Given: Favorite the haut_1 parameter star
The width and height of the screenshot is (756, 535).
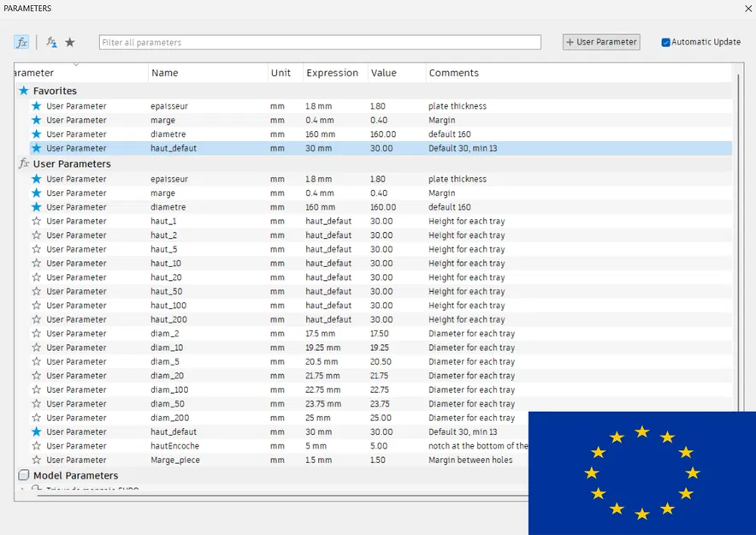Looking at the screenshot, I should point(36,222).
